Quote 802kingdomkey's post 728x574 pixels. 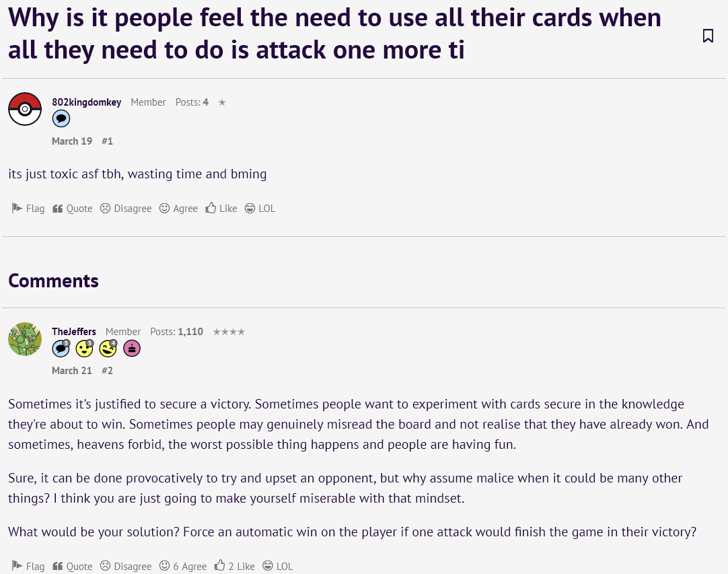pyautogui.click(x=73, y=209)
